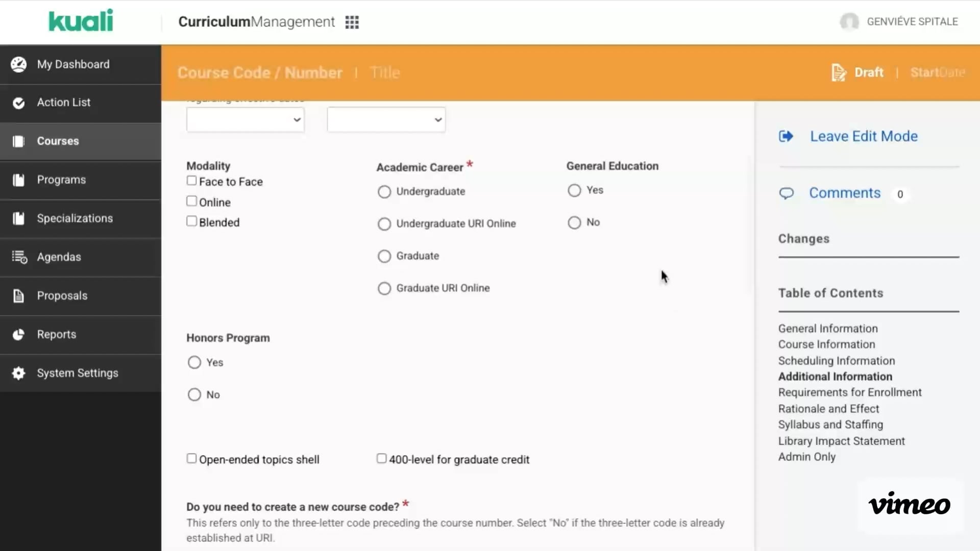Click the Comments speech bubble icon
The width and height of the screenshot is (980, 551).
[x=786, y=193]
